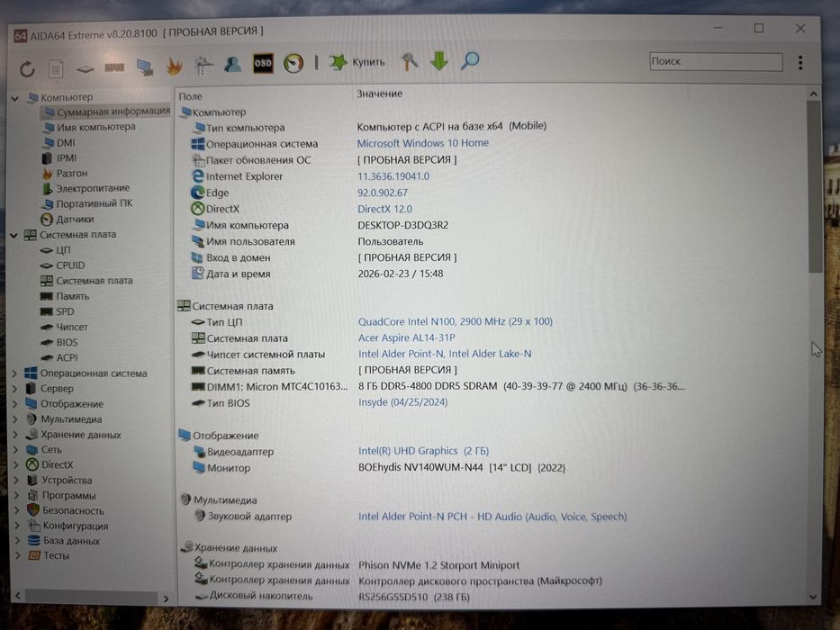Viewport: 840px width, 630px height.
Task: Click the green download arrow icon
Action: click(439, 61)
